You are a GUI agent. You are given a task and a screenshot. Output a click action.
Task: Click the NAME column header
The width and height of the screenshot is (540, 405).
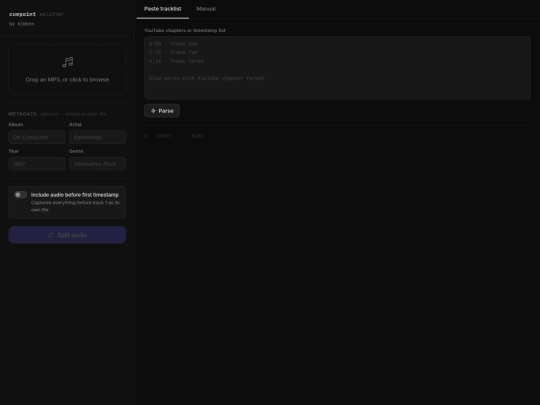(x=198, y=136)
